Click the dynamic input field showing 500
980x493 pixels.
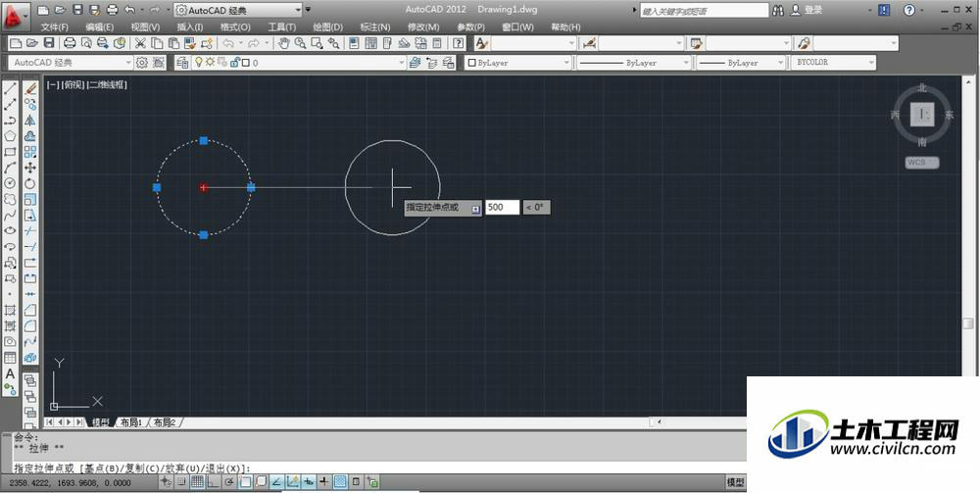tap(503, 208)
